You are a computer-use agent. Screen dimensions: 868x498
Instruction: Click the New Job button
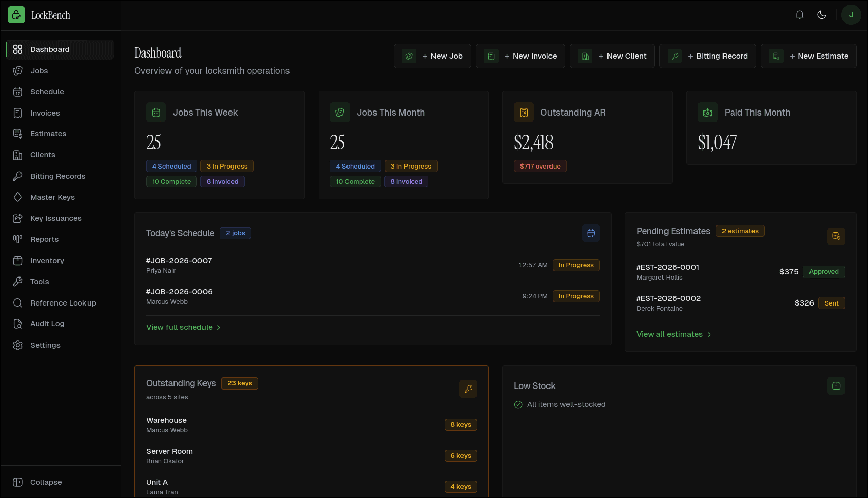point(432,56)
